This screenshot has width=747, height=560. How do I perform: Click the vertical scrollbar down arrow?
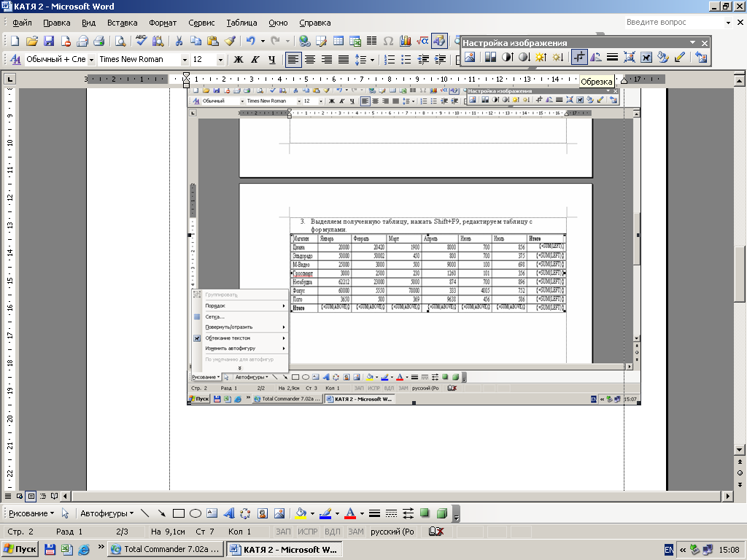(x=740, y=449)
